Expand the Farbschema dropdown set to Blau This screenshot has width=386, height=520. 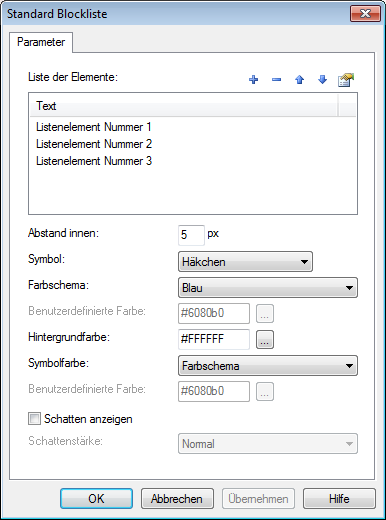(x=268, y=288)
